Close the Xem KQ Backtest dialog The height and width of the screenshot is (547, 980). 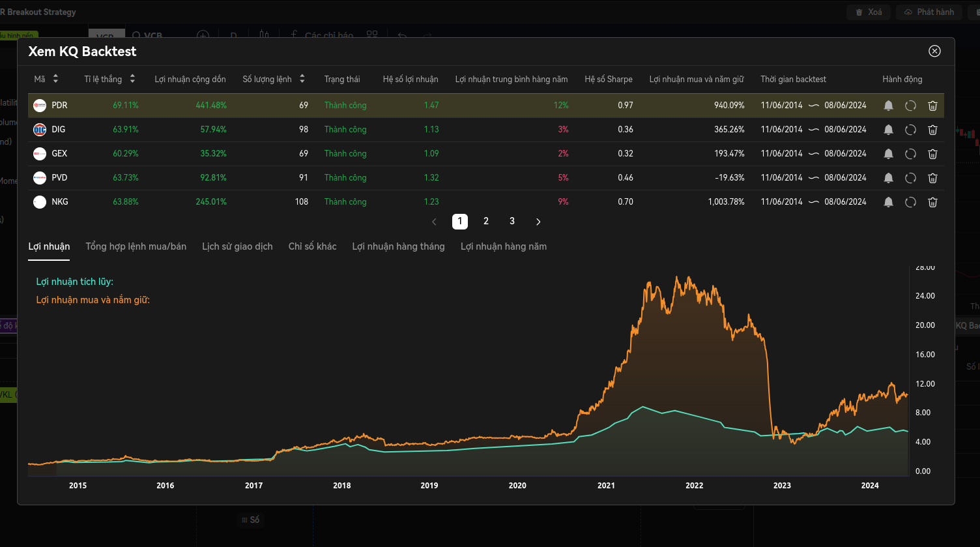[934, 51]
